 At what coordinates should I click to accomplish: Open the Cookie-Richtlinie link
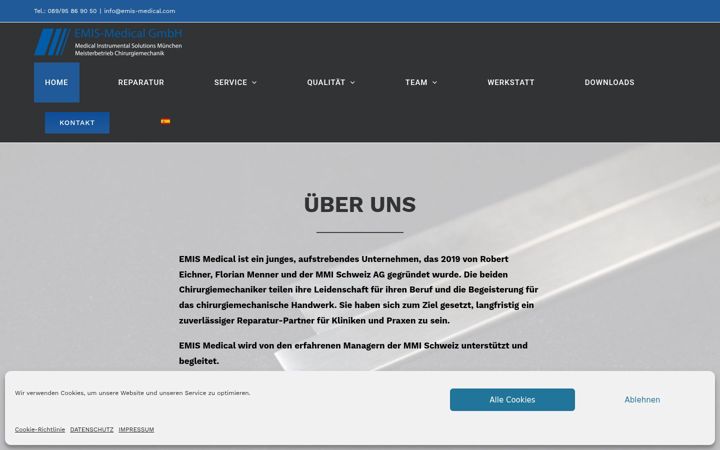[40, 429]
